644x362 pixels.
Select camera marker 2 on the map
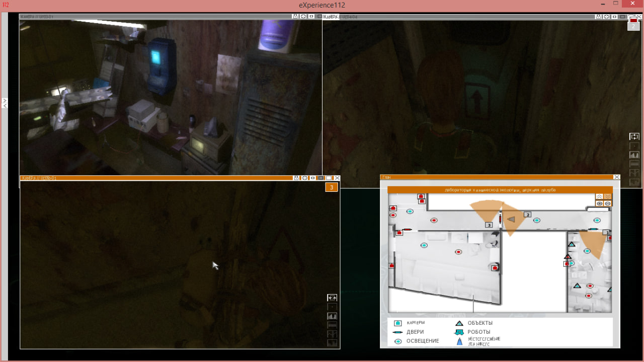point(527,214)
